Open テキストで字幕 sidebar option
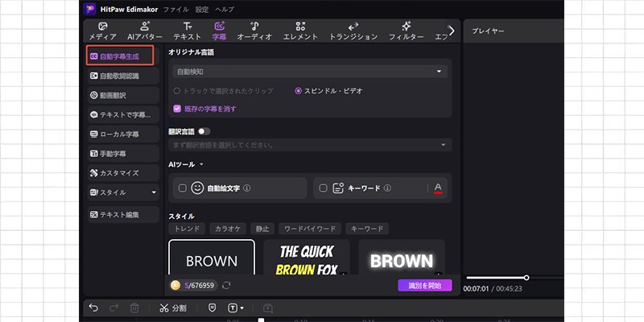The width and height of the screenshot is (644, 322). 123,114
